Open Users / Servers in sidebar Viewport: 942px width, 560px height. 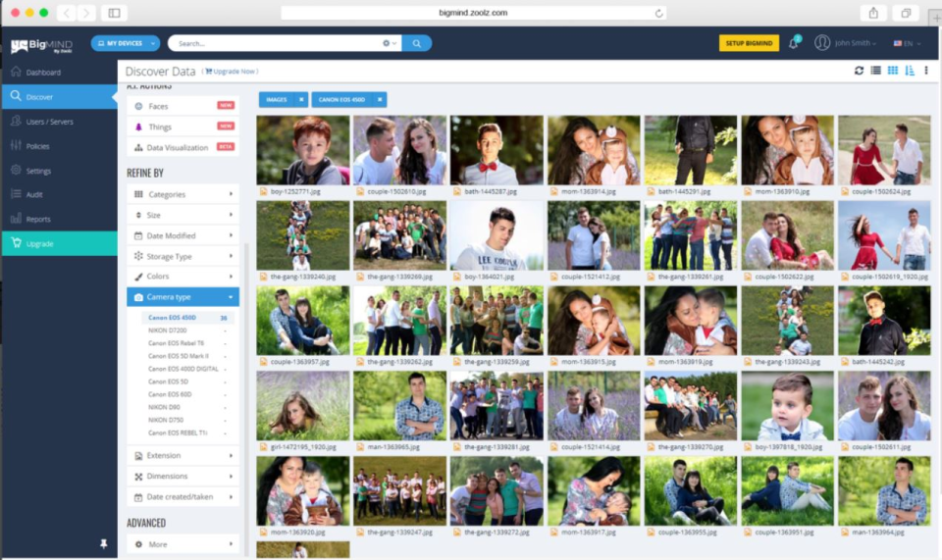(60, 122)
